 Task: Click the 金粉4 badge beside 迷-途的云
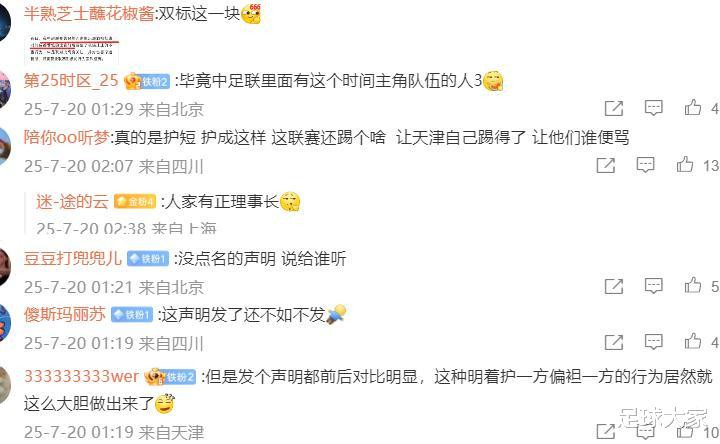tap(135, 202)
